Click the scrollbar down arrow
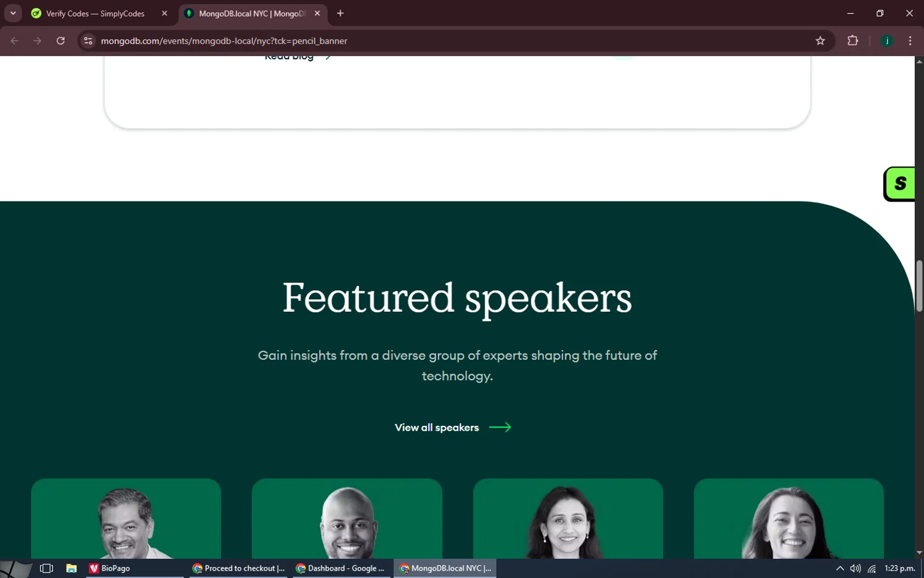The width and height of the screenshot is (924, 578). (919, 553)
